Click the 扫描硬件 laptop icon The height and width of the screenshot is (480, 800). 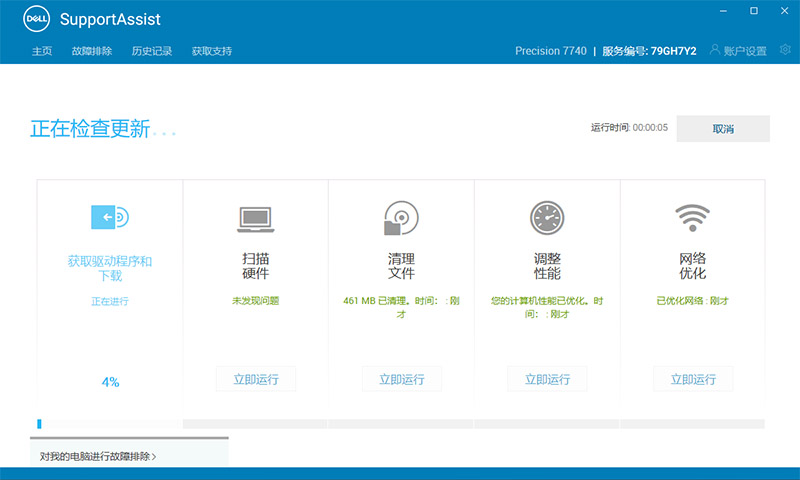(256, 220)
